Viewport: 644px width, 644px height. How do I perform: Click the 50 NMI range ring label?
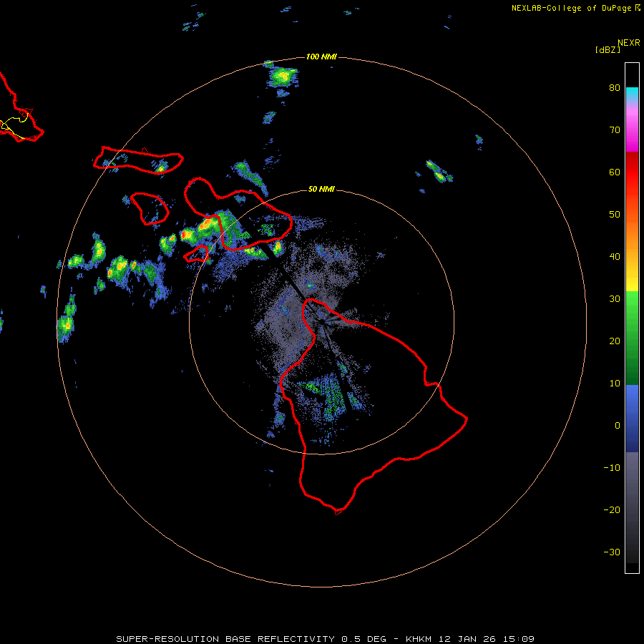click(x=321, y=189)
